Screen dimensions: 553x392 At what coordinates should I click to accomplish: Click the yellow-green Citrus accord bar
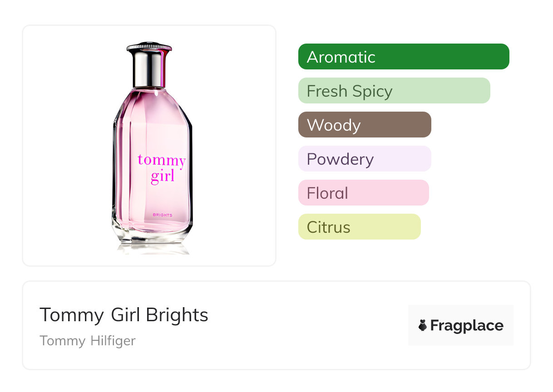pyautogui.click(x=359, y=227)
